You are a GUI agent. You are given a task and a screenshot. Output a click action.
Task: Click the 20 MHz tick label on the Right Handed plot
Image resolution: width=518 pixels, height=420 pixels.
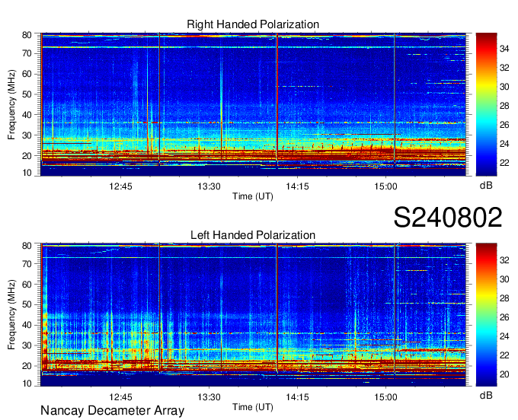(x=27, y=156)
